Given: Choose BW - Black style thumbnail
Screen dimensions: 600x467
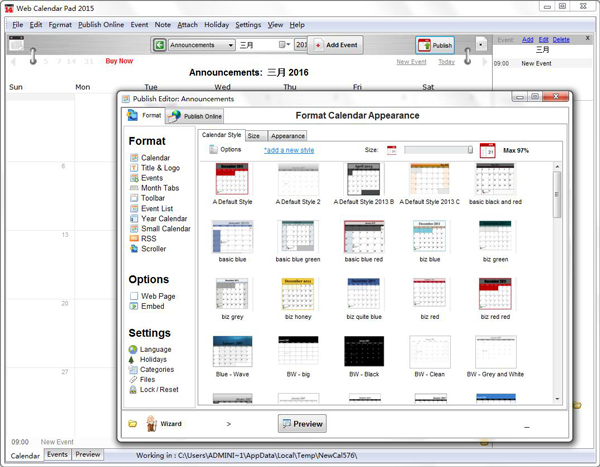Looking at the screenshot, I should 364,351.
